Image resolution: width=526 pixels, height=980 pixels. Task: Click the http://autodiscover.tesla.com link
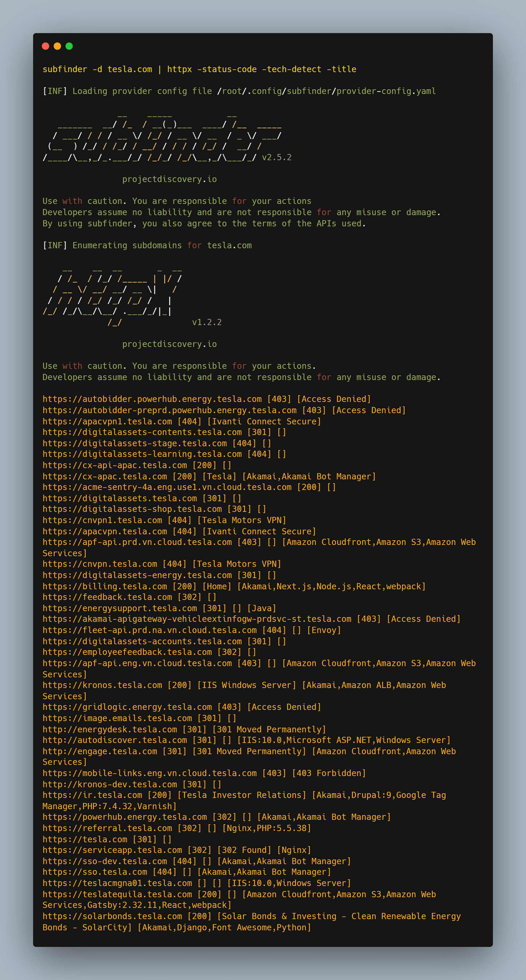[115, 740]
